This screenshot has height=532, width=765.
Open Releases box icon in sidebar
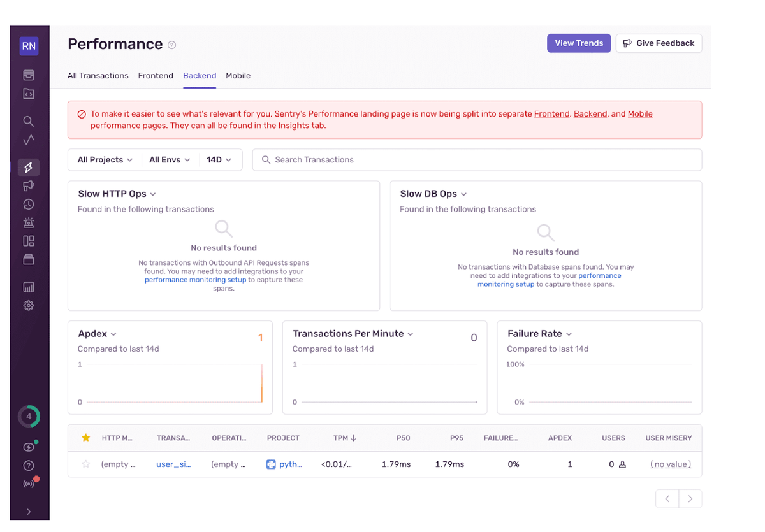pos(29,259)
